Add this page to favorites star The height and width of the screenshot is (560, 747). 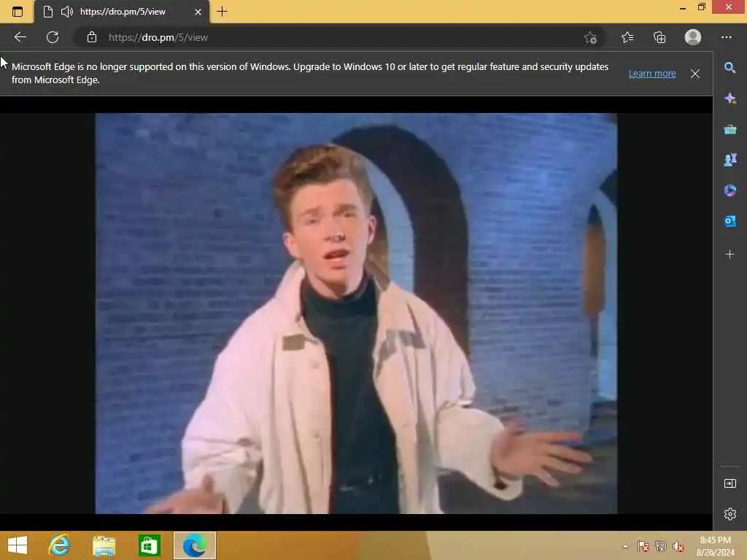point(591,38)
